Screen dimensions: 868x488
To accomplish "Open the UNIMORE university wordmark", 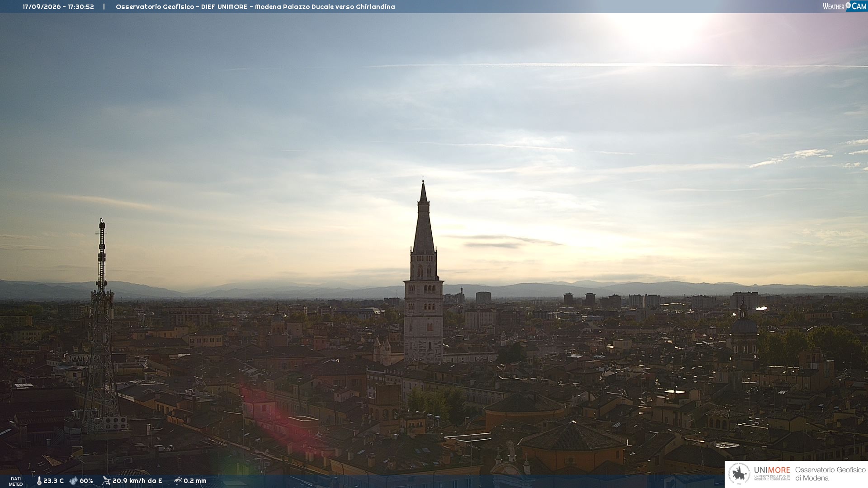I will pos(772,473).
